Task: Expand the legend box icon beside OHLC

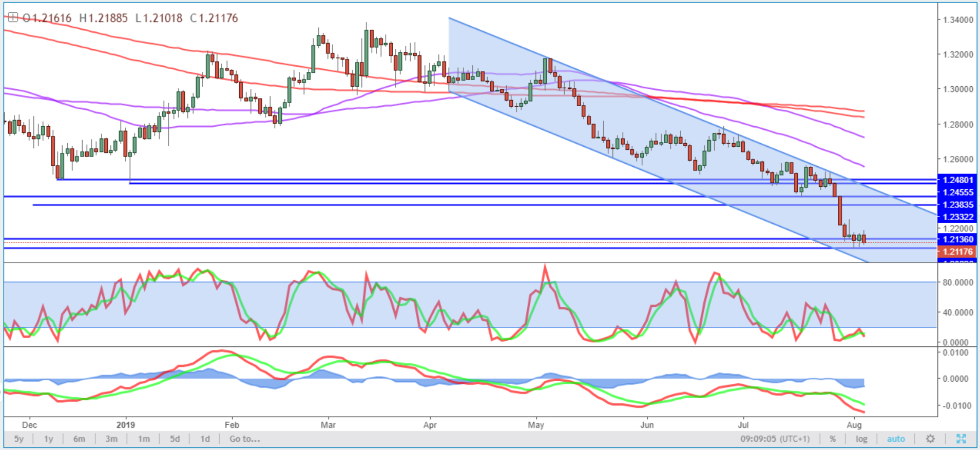Action: (13, 18)
